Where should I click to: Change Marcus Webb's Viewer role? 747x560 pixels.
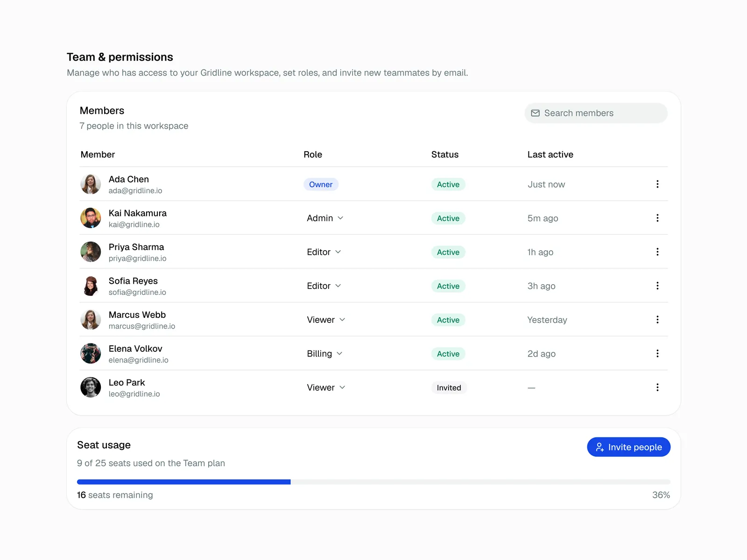coord(326,320)
